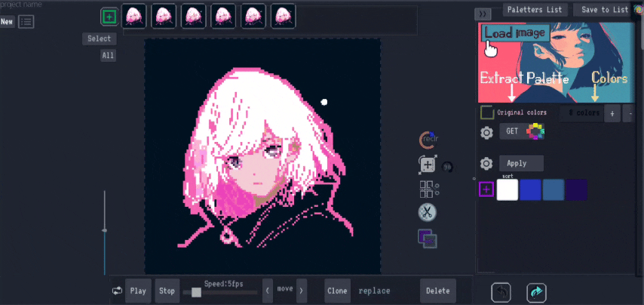
Task: Click the Paletters List button
Action: pos(535,10)
